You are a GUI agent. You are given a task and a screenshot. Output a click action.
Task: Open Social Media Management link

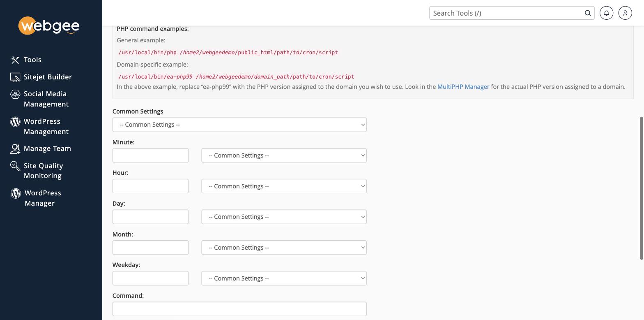pos(46,99)
